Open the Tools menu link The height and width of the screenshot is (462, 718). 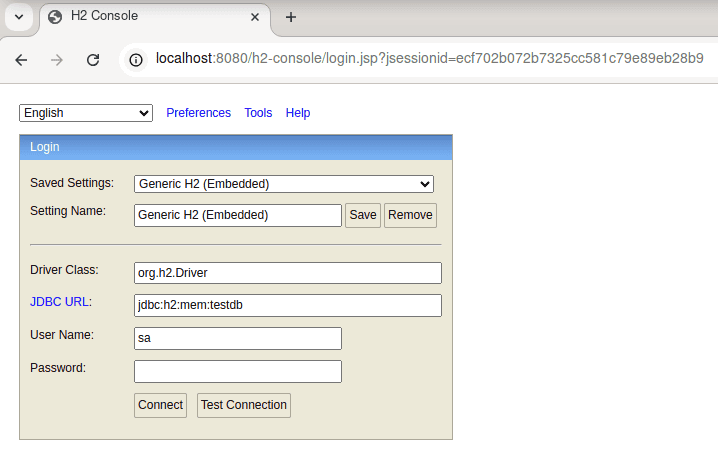pyautogui.click(x=258, y=113)
